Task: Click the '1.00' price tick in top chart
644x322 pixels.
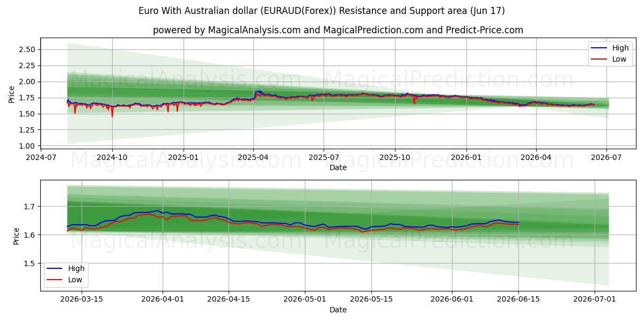Action: tap(27, 146)
